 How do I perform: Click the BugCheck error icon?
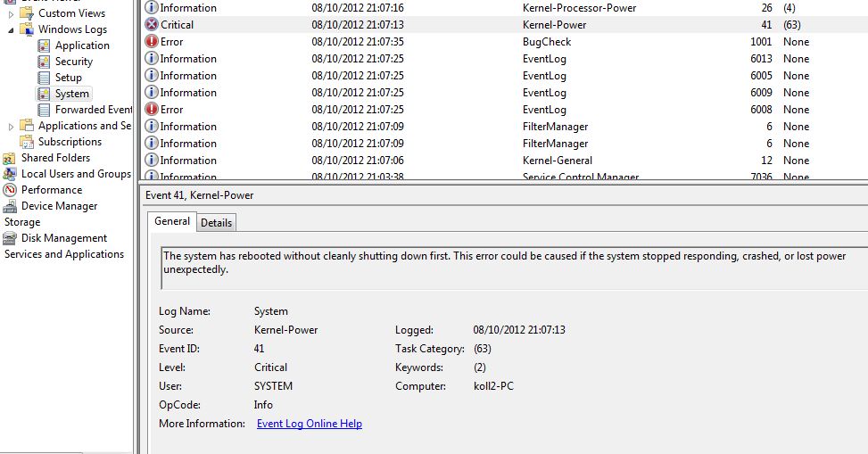click(152, 42)
